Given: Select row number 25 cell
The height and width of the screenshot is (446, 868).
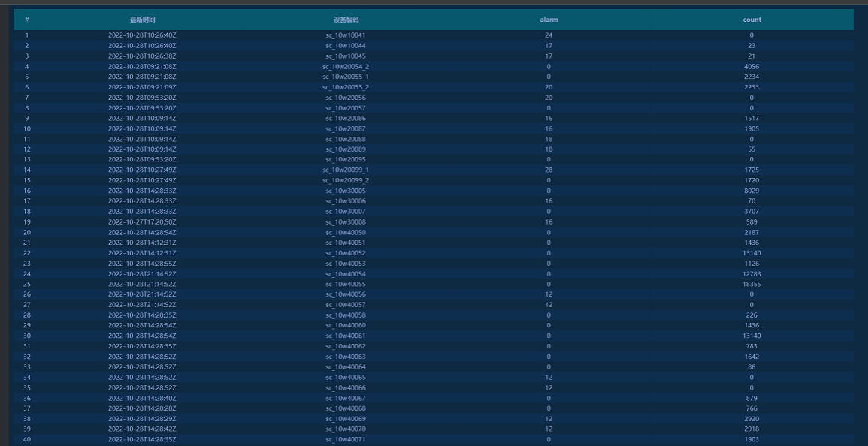Looking at the screenshot, I should 27,285.
